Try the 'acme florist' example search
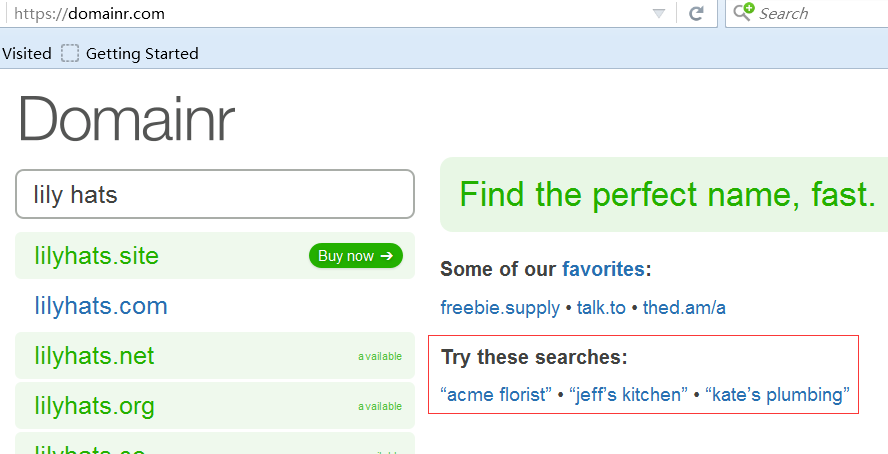 point(496,394)
